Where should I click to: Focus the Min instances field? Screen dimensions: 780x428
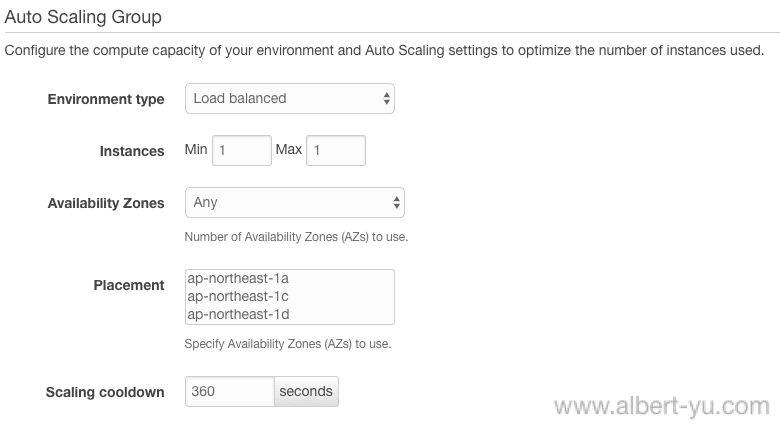click(242, 150)
